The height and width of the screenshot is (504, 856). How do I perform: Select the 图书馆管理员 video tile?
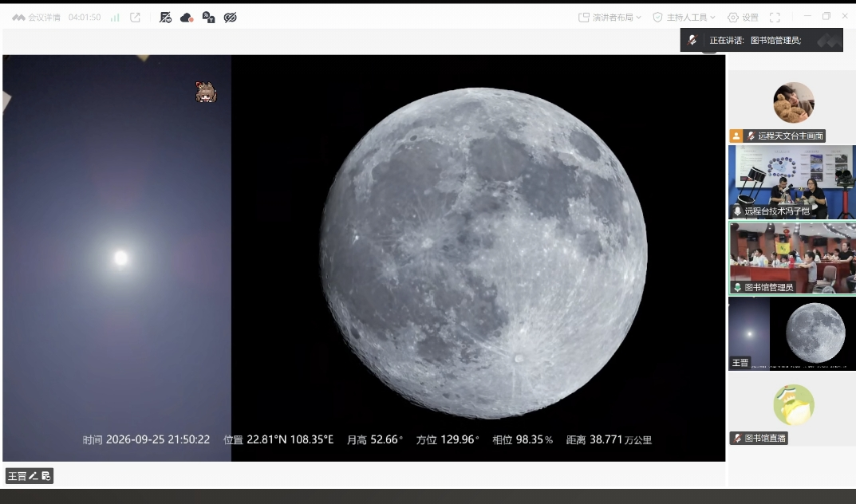point(792,258)
